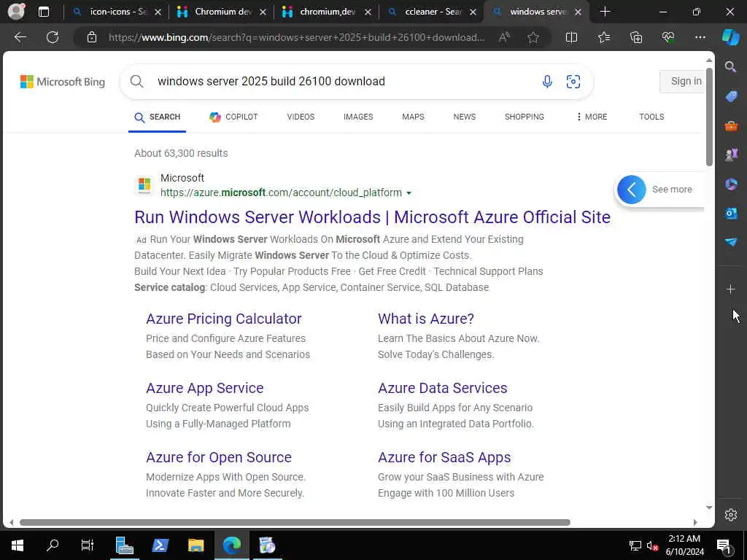Viewport: 747px width, 560px height.
Task: Switch to icon-icons browser tab
Action: tap(117, 12)
